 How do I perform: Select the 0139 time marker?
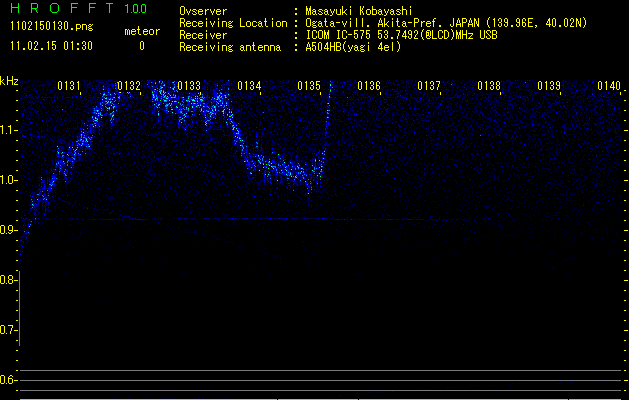[549, 87]
